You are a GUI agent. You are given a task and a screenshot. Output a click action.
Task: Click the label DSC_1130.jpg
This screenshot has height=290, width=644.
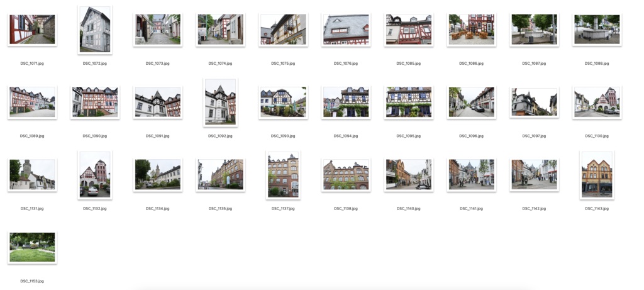tap(597, 136)
